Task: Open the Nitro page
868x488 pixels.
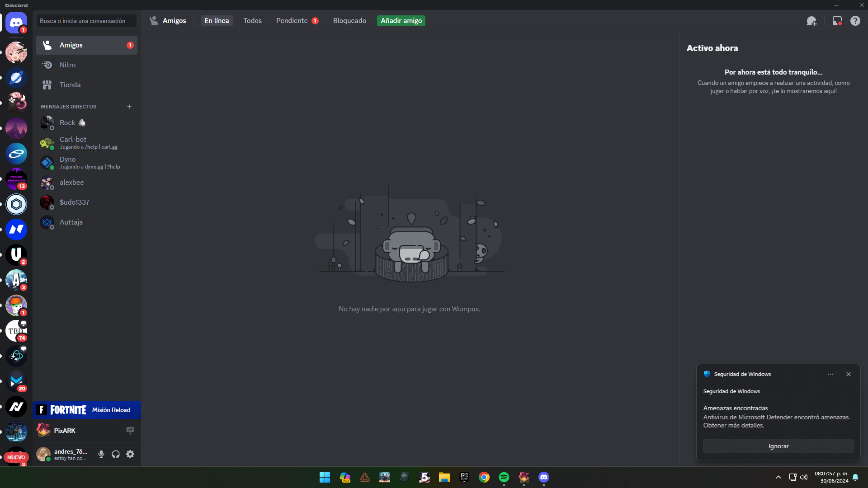Action: pyautogui.click(x=87, y=65)
